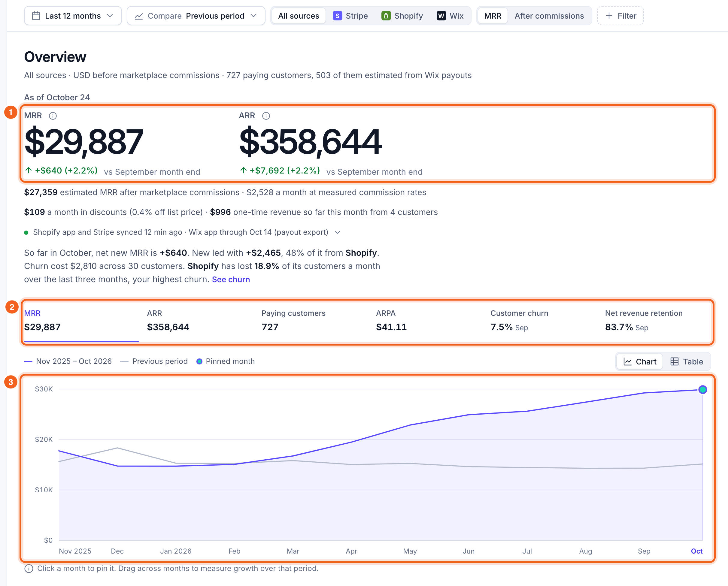Click the Previous period legend line

point(124,361)
